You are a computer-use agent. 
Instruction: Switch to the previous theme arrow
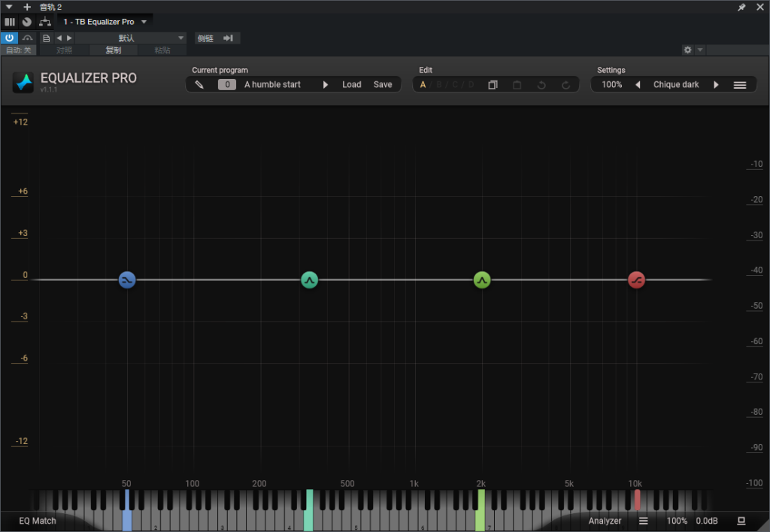coord(638,84)
